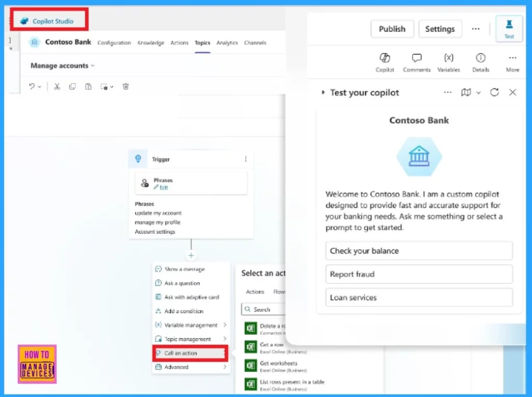Click the Contoso Bank hexagon bank logo
The image size is (532, 397).
pyautogui.click(x=419, y=156)
